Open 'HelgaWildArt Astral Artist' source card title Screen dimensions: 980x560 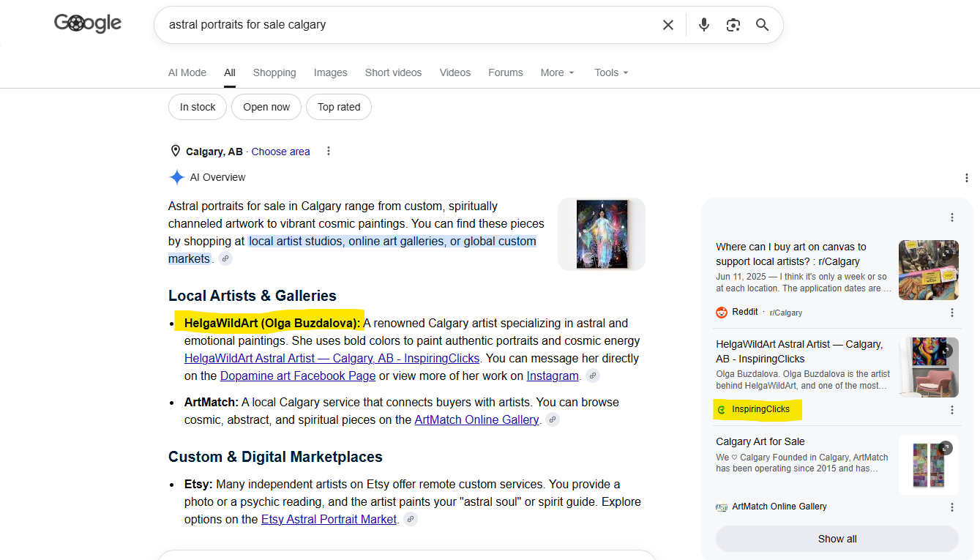pos(799,351)
